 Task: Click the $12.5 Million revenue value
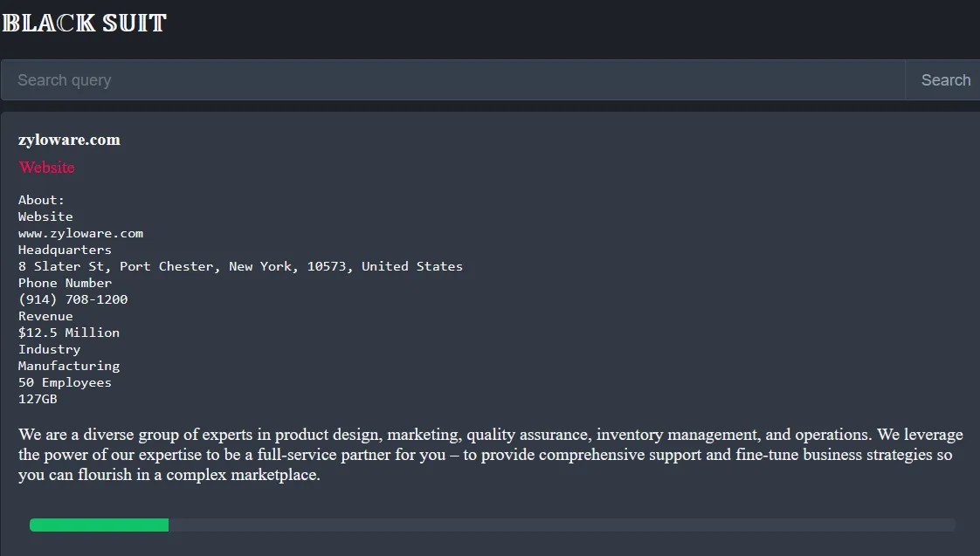click(x=69, y=333)
